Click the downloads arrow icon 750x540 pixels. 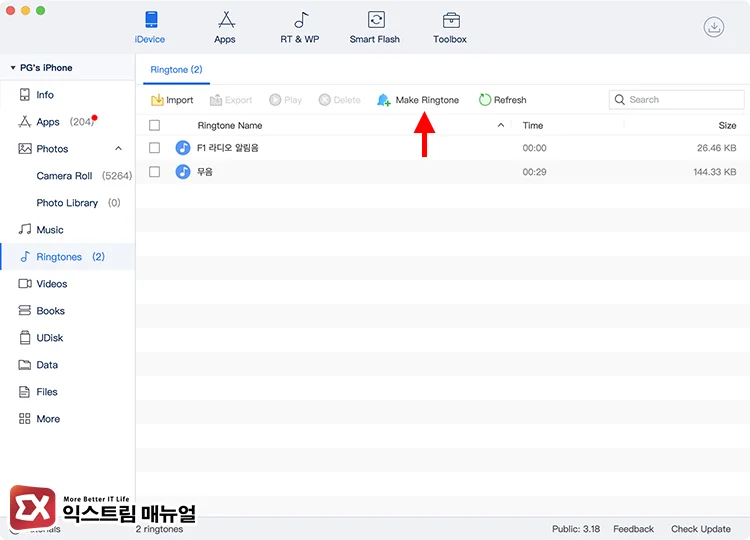tap(714, 27)
